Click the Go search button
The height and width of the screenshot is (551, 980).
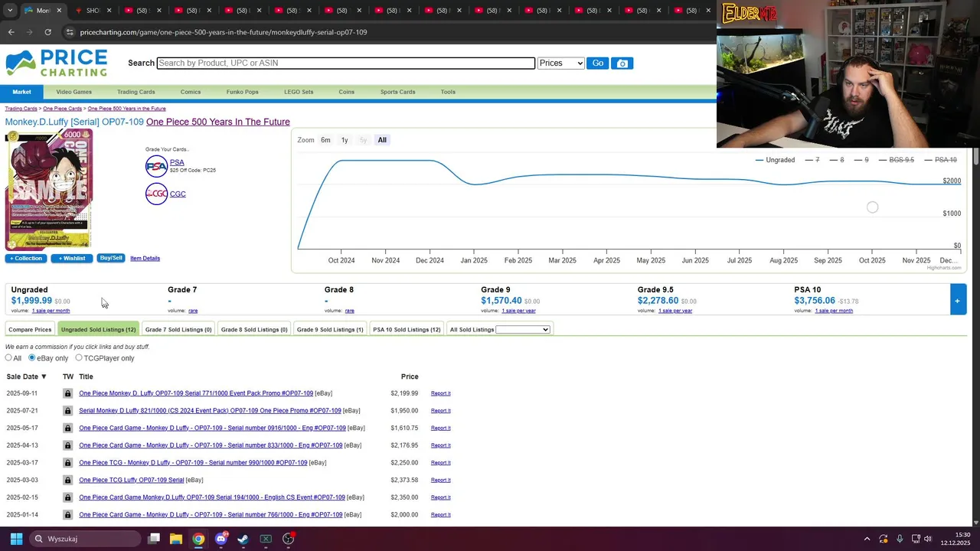point(597,64)
